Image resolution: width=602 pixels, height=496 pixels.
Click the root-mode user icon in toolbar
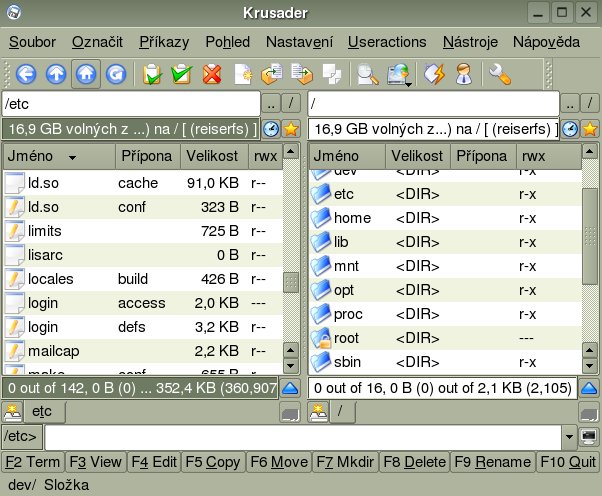464,73
